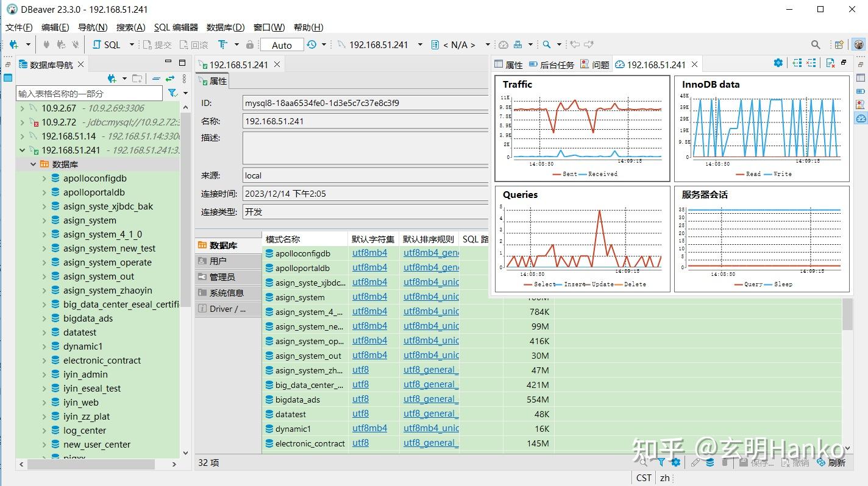Image resolution: width=868 pixels, height=486 pixels.
Task: Click the add chart icon in dashboard toolbar
Action: [799, 62]
